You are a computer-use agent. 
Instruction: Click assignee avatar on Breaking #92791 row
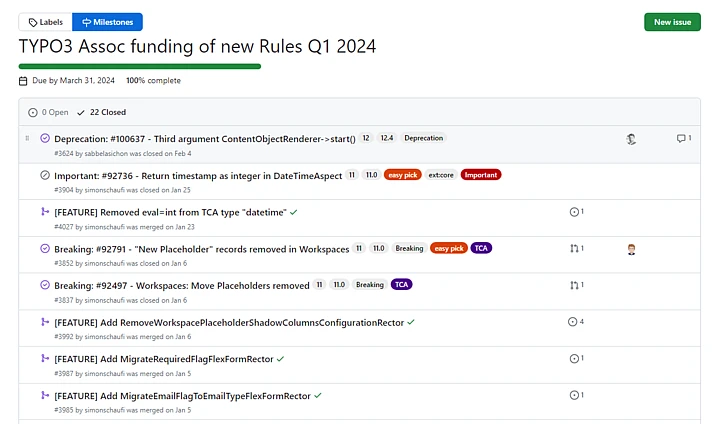pyautogui.click(x=631, y=249)
